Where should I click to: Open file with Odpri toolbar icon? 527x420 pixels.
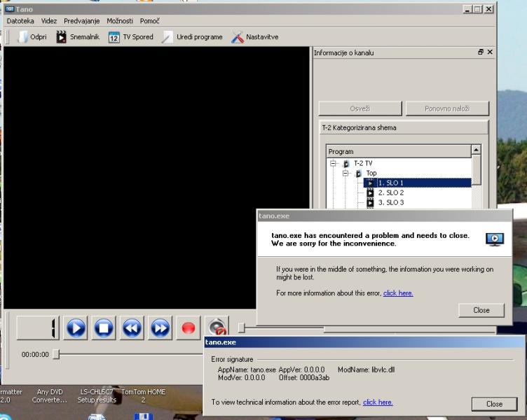[x=32, y=37]
